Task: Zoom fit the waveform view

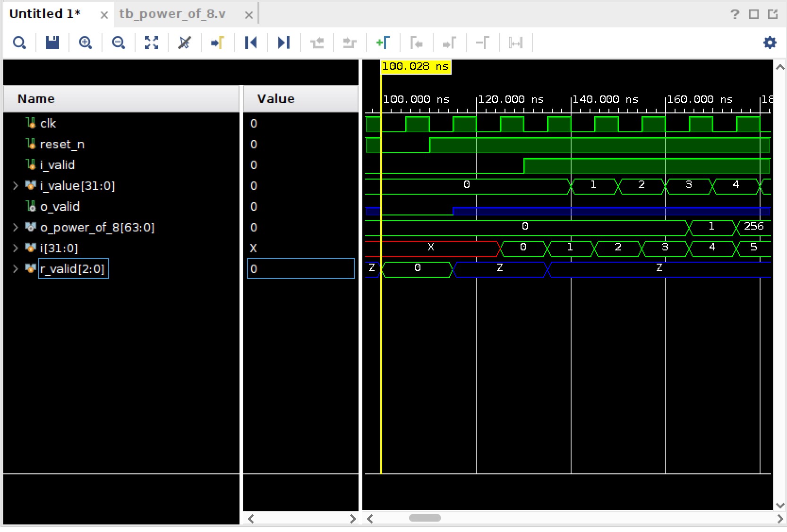Action: click(152, 43)
